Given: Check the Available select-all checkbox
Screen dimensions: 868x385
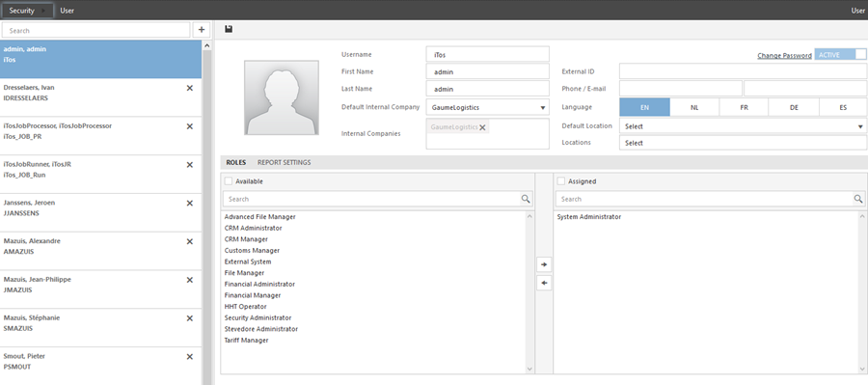Looking at the screenshot, I should click(228, 181).
